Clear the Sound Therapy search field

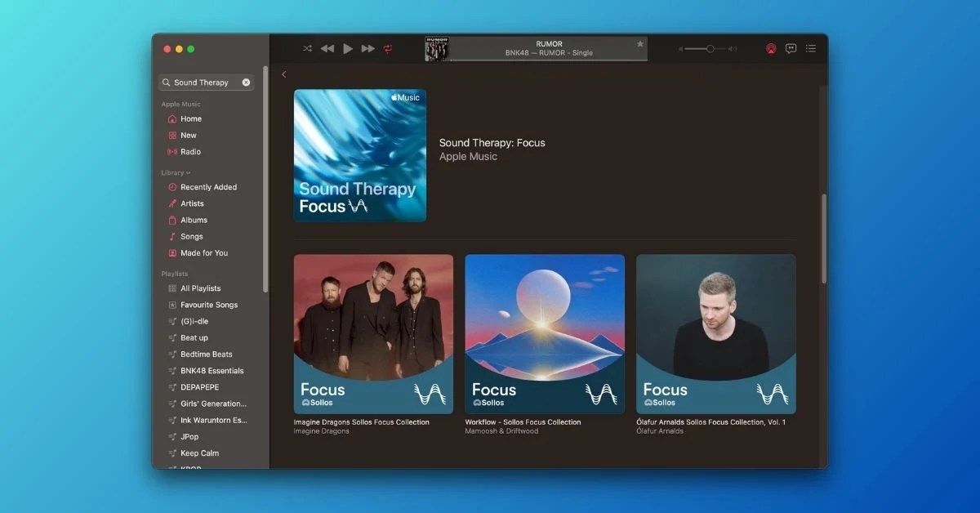(246, 82)
